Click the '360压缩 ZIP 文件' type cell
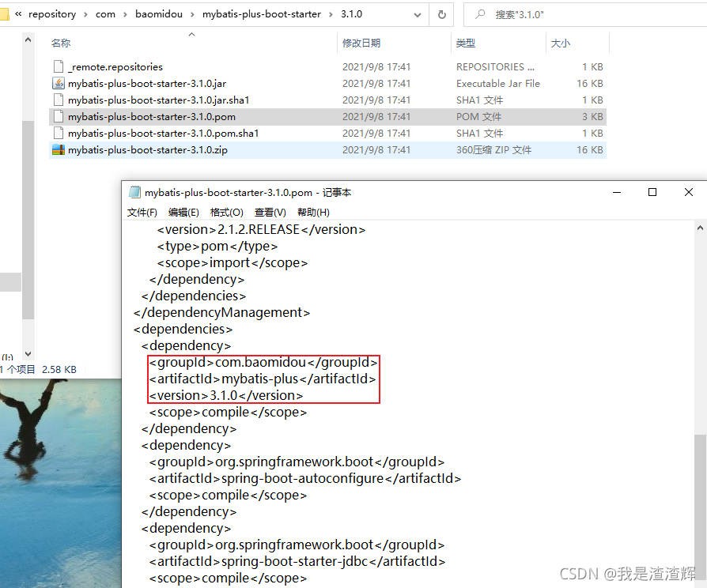Image resolution: width=707 pixels, height=588 pixels. point(493,150)
